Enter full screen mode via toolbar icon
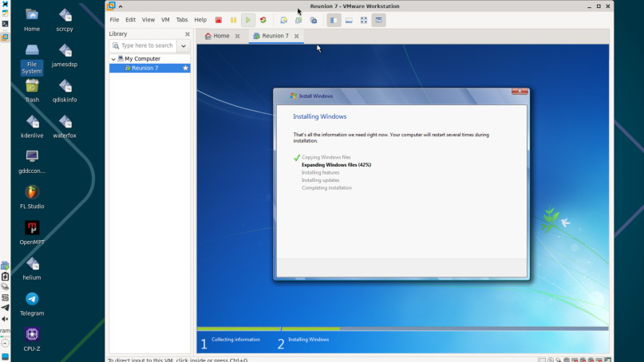Image resolution: width=644 pixels, height=362 pixels. 364,20
